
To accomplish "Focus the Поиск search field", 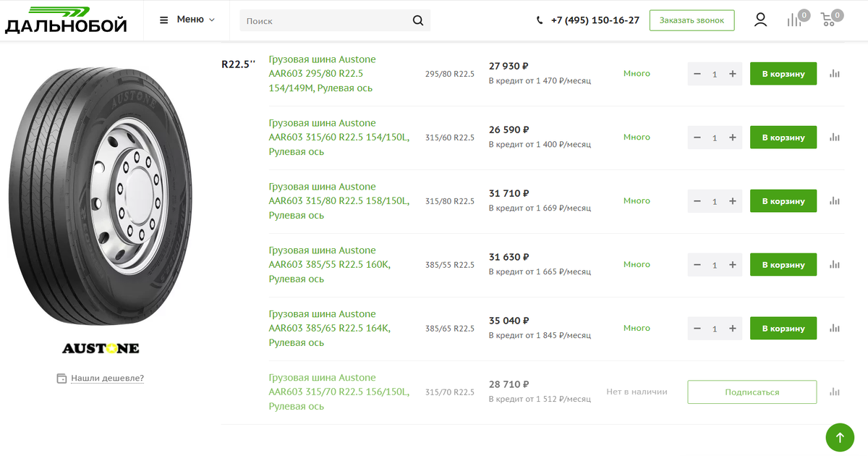I will pos(325,21).
